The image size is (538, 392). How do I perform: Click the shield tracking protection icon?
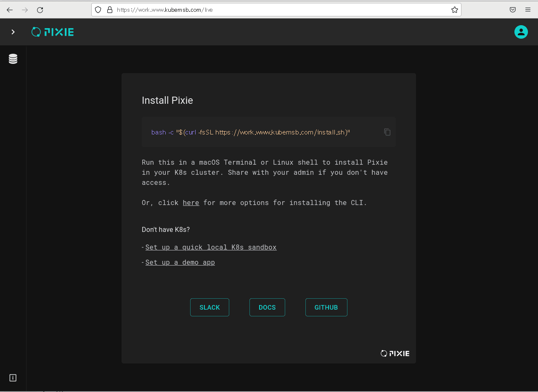coord(98,10)
